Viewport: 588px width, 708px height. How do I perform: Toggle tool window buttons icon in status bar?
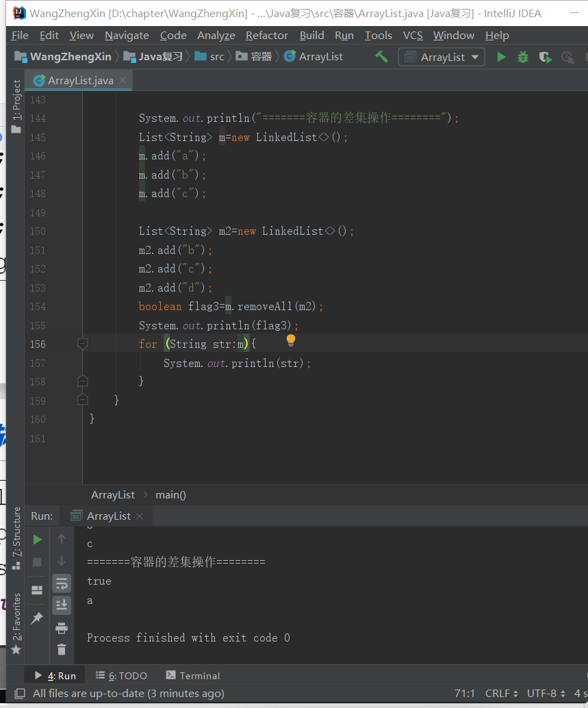pos(19,694)
